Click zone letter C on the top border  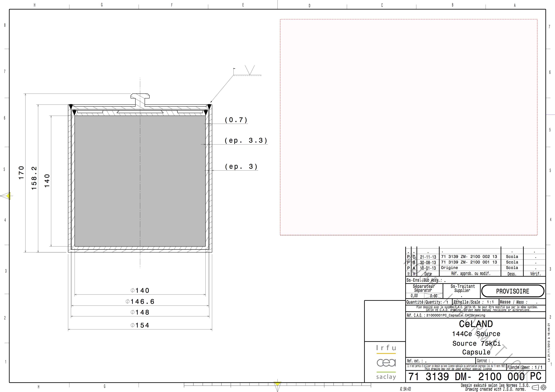coord(382,5)
